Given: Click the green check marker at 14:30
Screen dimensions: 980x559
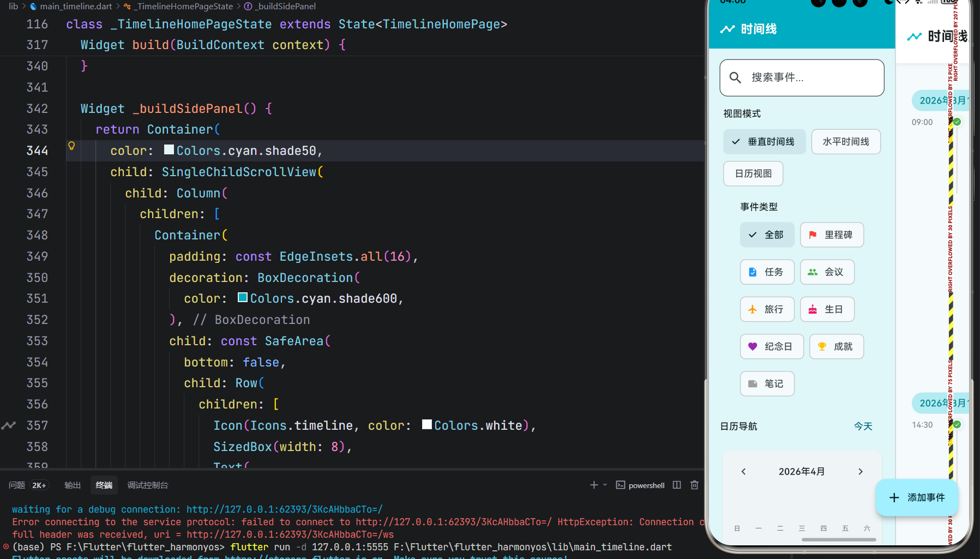Looking at the screenshot, I should [x=957, y=424].
